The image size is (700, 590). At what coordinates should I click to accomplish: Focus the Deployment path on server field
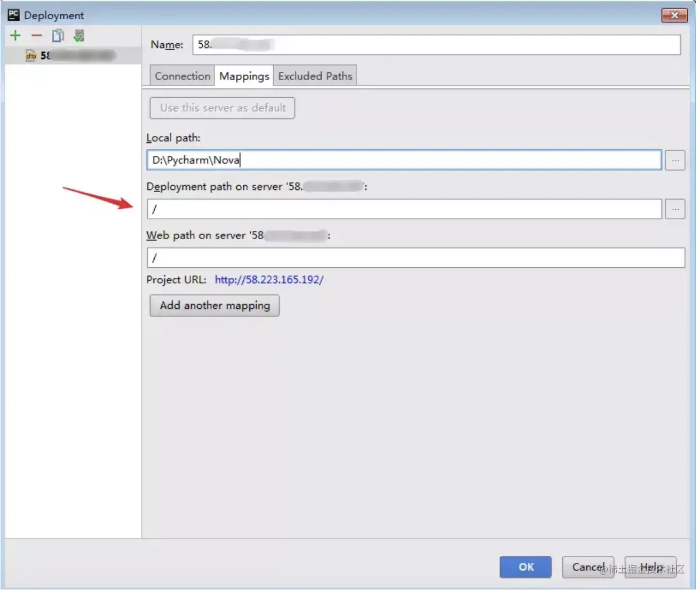pos(404,209)
